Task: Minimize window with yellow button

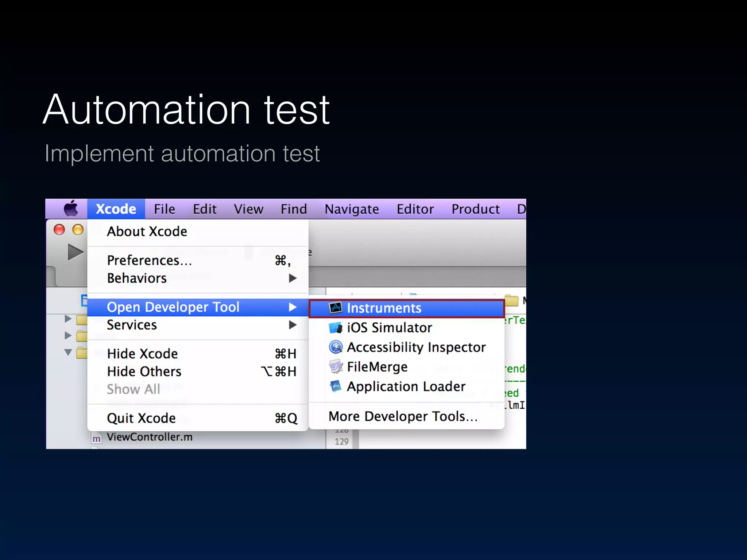Action: click(x=78, y=230)
